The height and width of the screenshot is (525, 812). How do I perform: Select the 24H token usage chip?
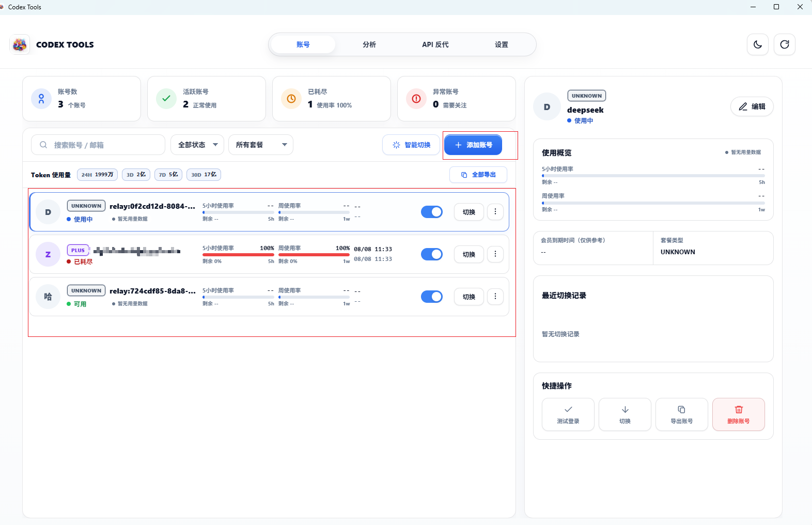point(98,175)
